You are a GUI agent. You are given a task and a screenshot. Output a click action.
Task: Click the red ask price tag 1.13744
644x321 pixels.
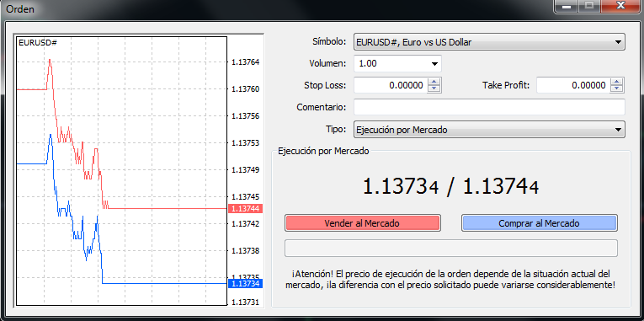tap(245, 209)
